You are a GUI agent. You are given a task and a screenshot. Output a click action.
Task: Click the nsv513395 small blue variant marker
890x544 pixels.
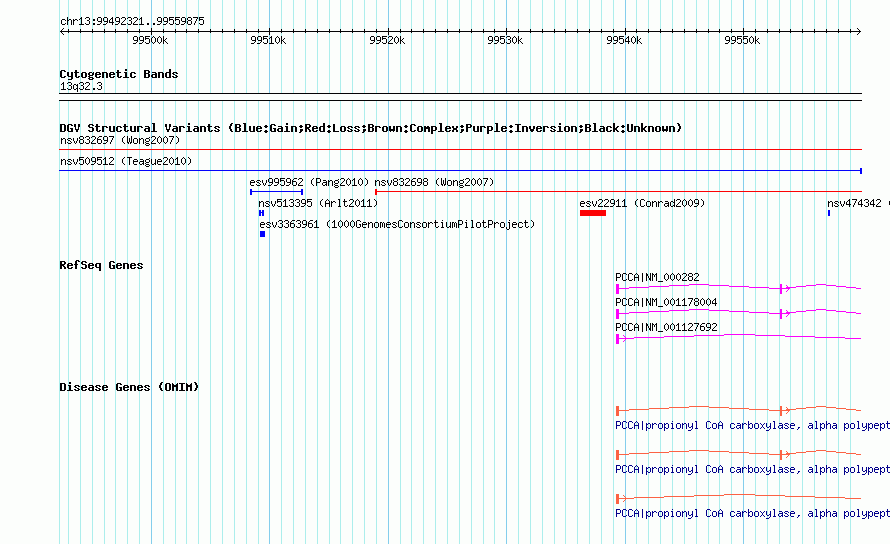(261, 213)
